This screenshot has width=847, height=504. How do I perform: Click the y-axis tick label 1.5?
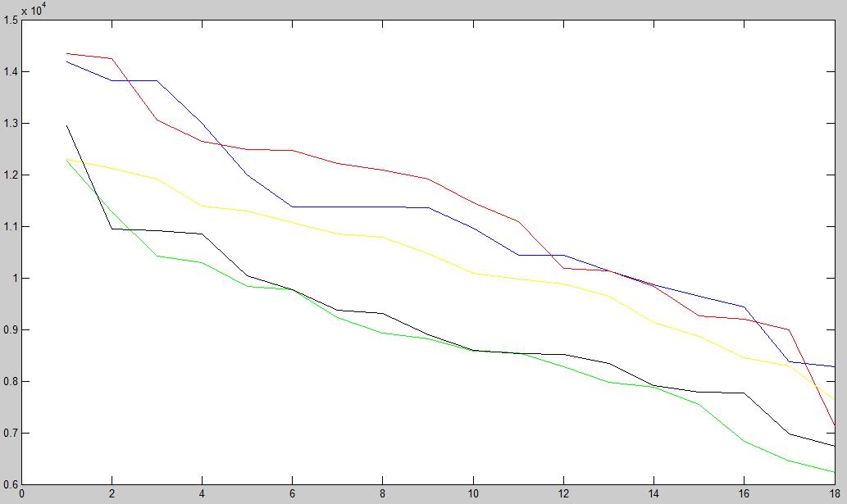[x=10, y=20]
